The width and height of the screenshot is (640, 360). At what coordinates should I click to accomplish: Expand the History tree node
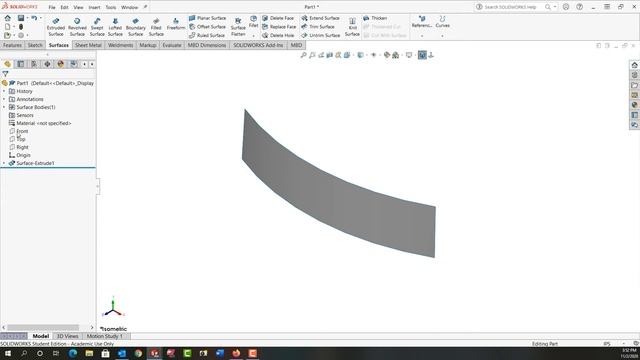4,91
